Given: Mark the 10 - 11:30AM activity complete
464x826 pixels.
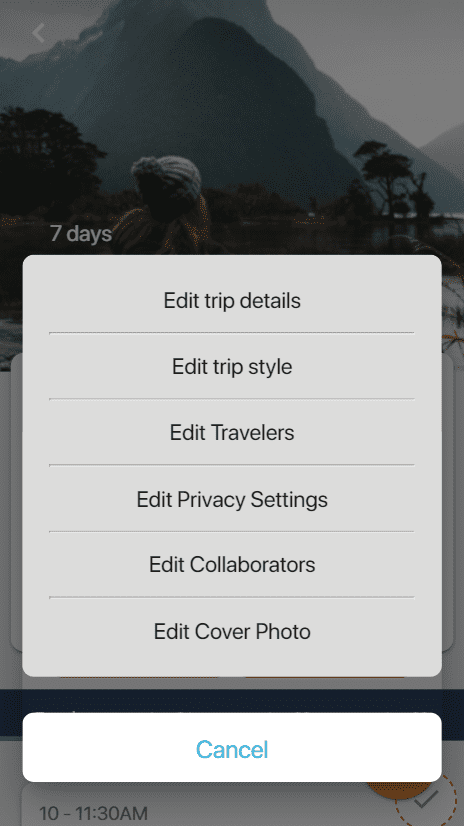Looking at the screenshot, I should [427, 799].
